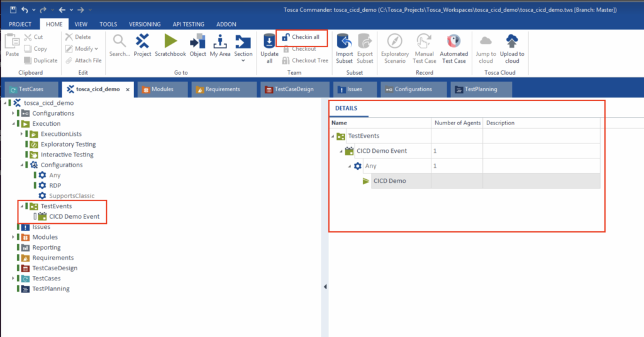This screenshot has height=337, width=644.
Task: Record a Manual Test Case
Action: [425, 48]
